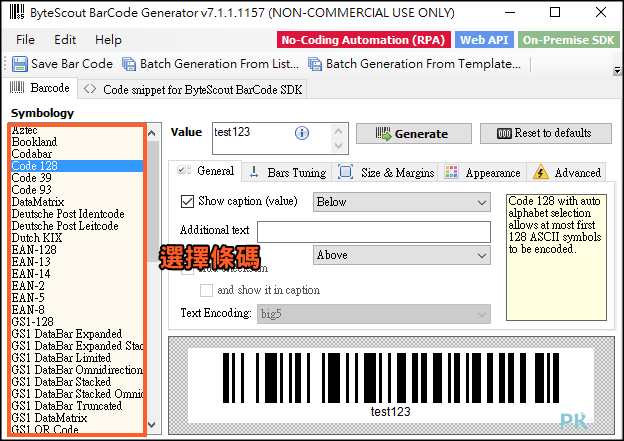This screenshot has width=624, height=441.
Task: Open the Appearance tab
Action: click(x=482, y=173)
